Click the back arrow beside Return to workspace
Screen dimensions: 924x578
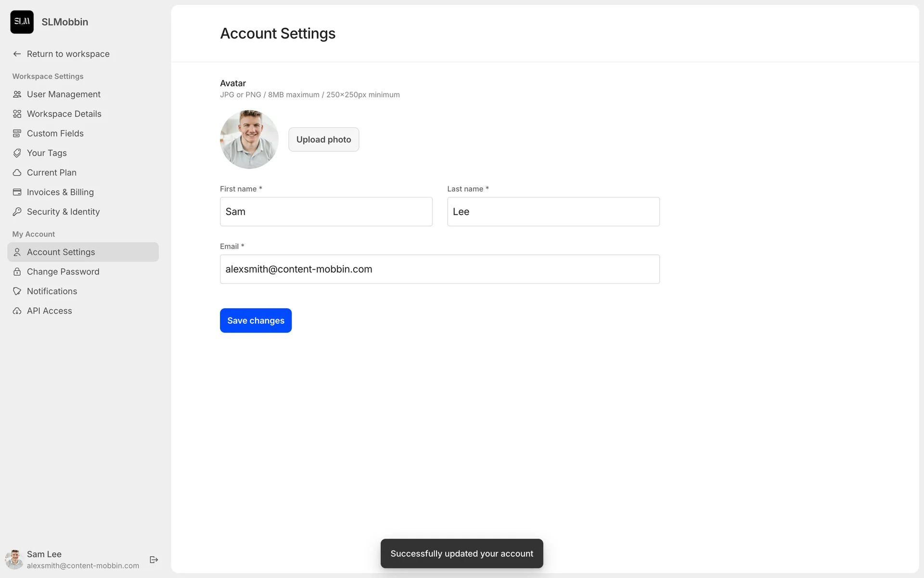coord(17,54)
